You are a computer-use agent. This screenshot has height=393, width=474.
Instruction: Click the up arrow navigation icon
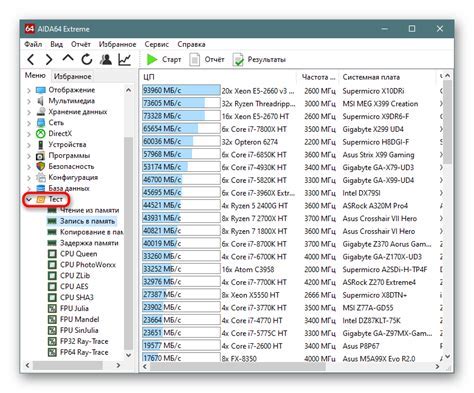[x=68, y=58]
